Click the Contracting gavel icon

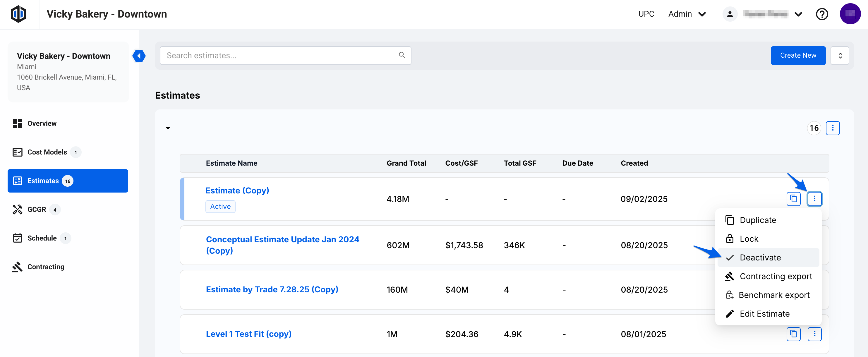pyautogui.click(x=18, y=267)
